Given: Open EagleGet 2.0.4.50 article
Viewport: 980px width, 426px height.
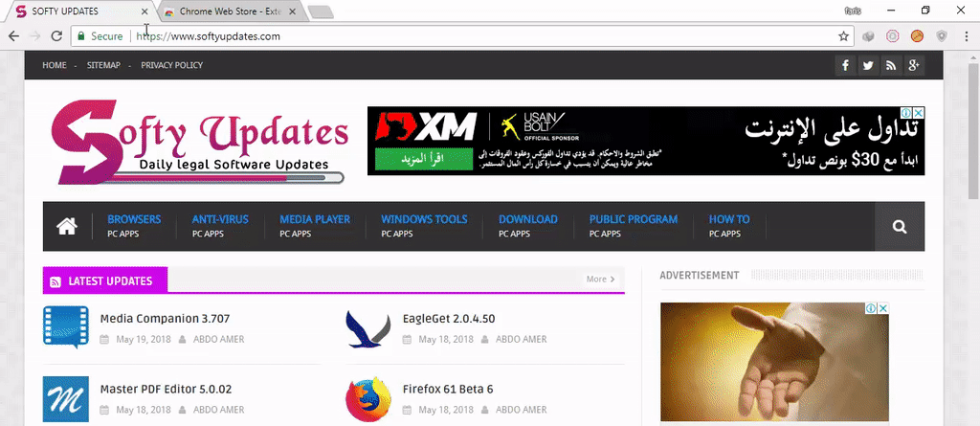Looking at the screenshot, I should point(449,319).
